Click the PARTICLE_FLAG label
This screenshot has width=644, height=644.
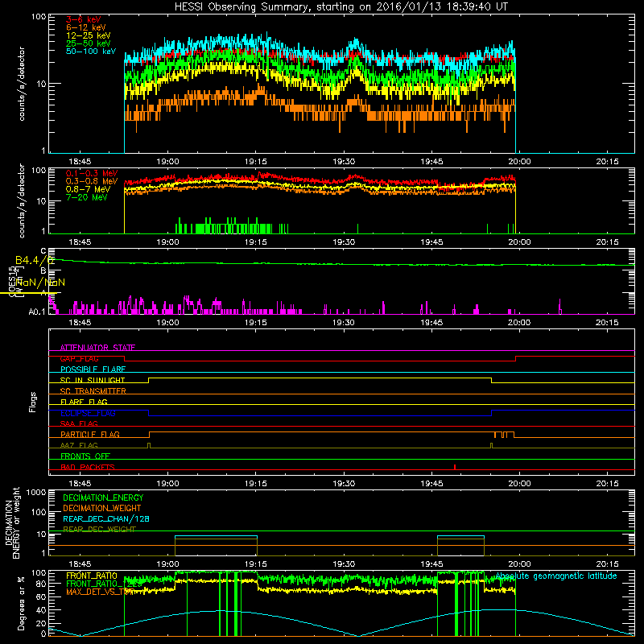pos(90,434)
